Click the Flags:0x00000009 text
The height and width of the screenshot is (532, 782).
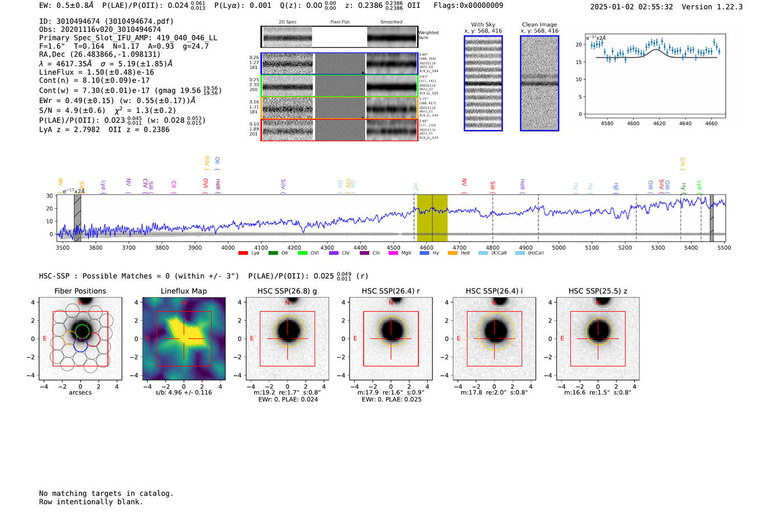pyautogui.click(x=468, y=5)
